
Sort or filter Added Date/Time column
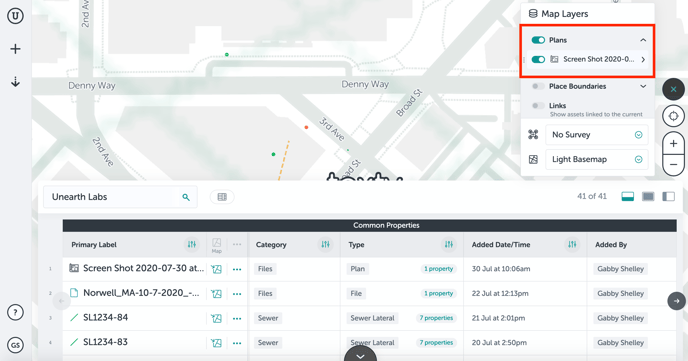(x=572, y=244)
